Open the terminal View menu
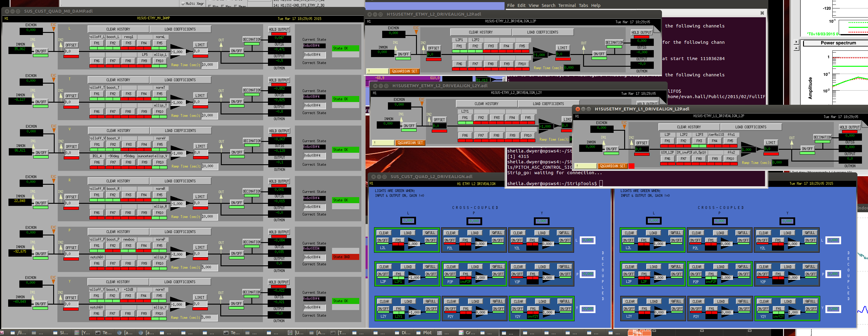This screenshot has width=868, height=336. click(534, 5)
